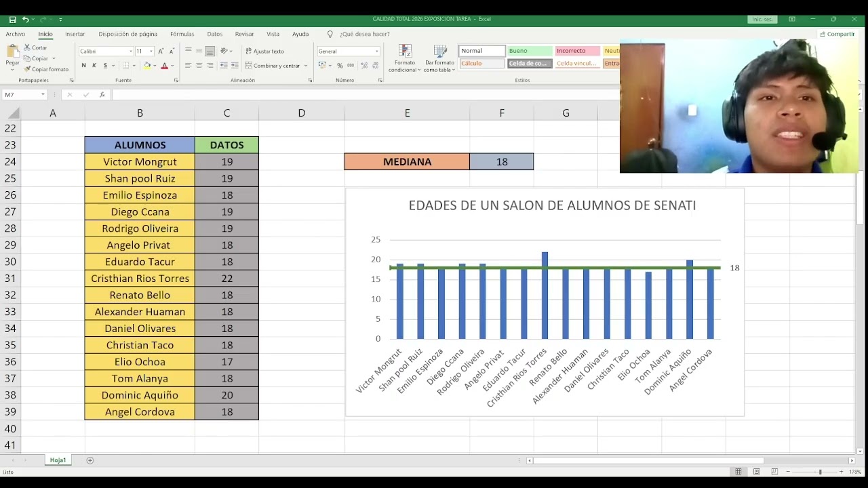Toggle middle vertical alignment
Screen dimensions: 868x488
coord(199,52)
